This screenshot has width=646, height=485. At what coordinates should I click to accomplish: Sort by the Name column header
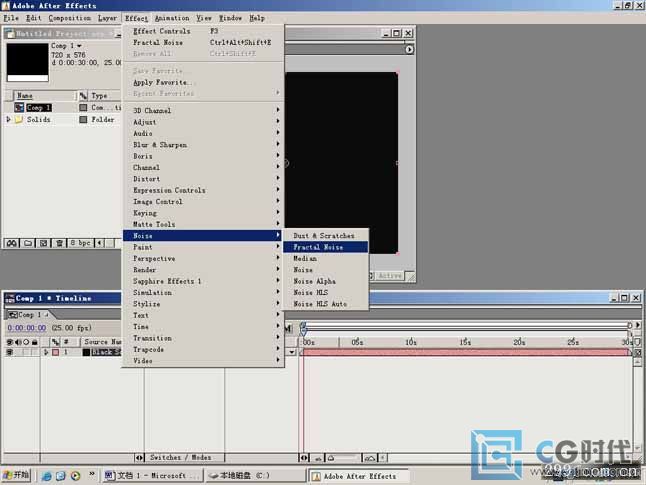(45, 96)
